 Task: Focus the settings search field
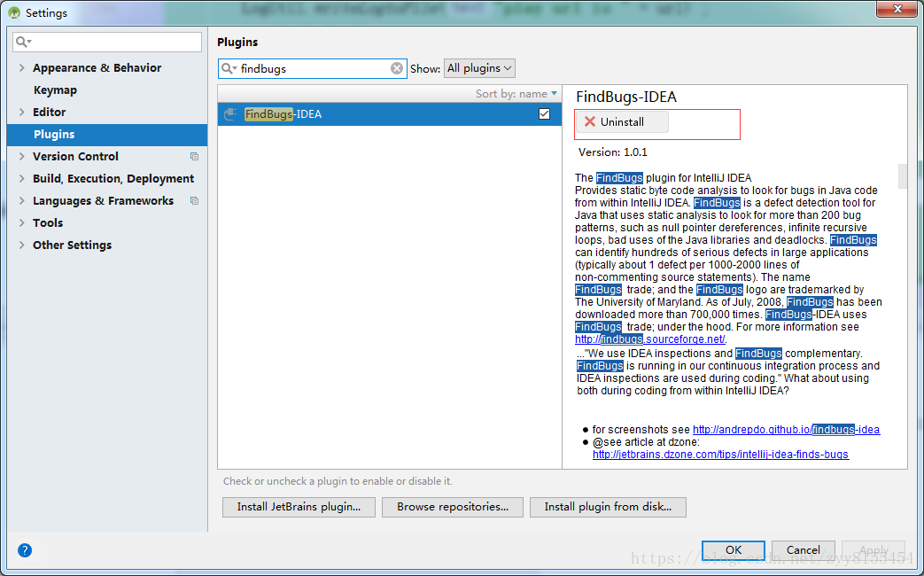coord(107,42)
